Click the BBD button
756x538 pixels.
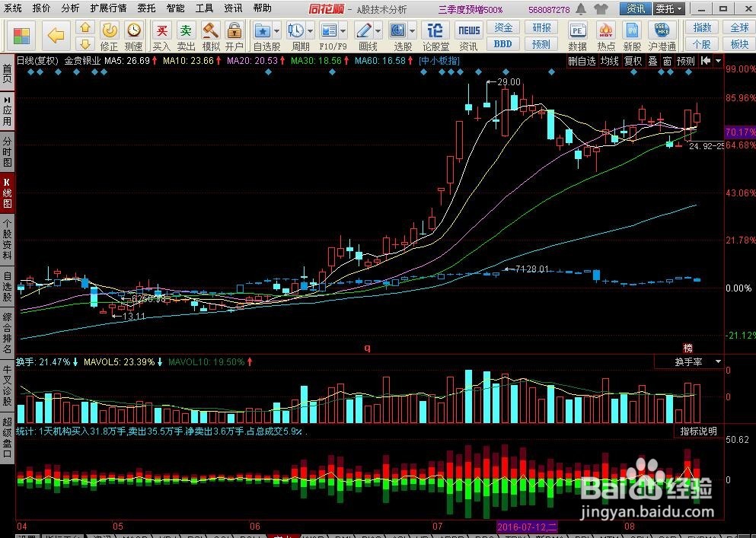(503, 44)
